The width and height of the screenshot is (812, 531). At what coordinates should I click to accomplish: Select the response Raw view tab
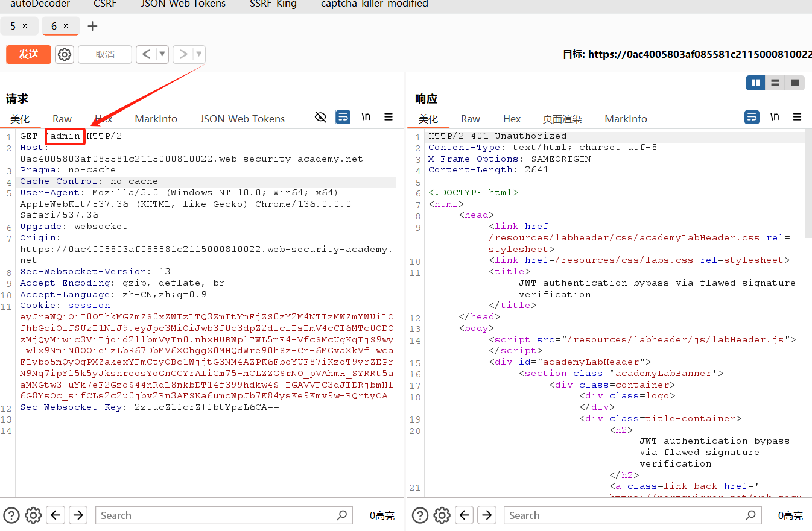click(471, 119)
